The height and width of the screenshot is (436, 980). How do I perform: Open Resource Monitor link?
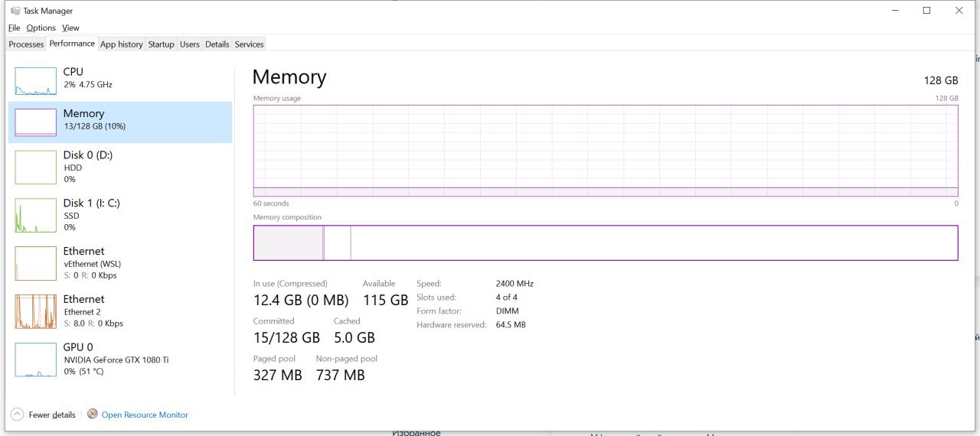point(145,415)
